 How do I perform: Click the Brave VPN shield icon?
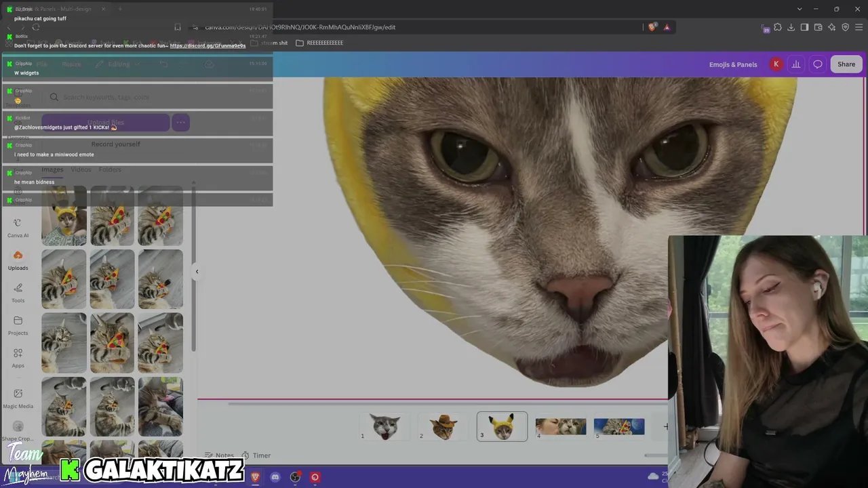pos(846,27)
